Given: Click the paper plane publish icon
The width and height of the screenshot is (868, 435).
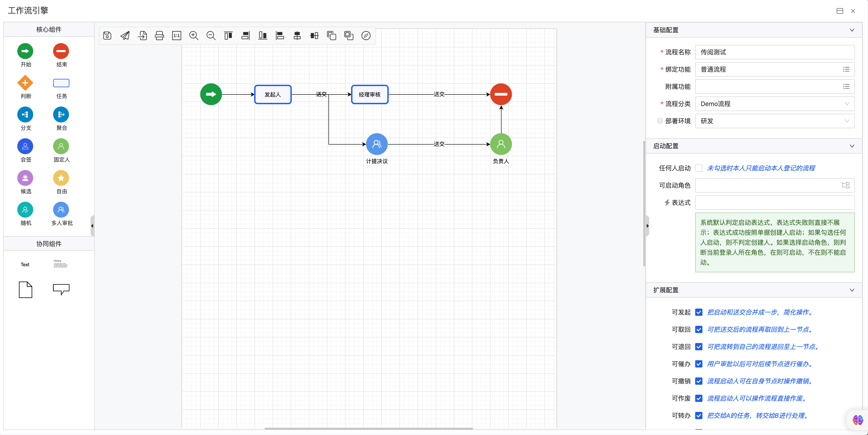Looking at the screenshot, I should pyautogui.click(x=125, y=35).
